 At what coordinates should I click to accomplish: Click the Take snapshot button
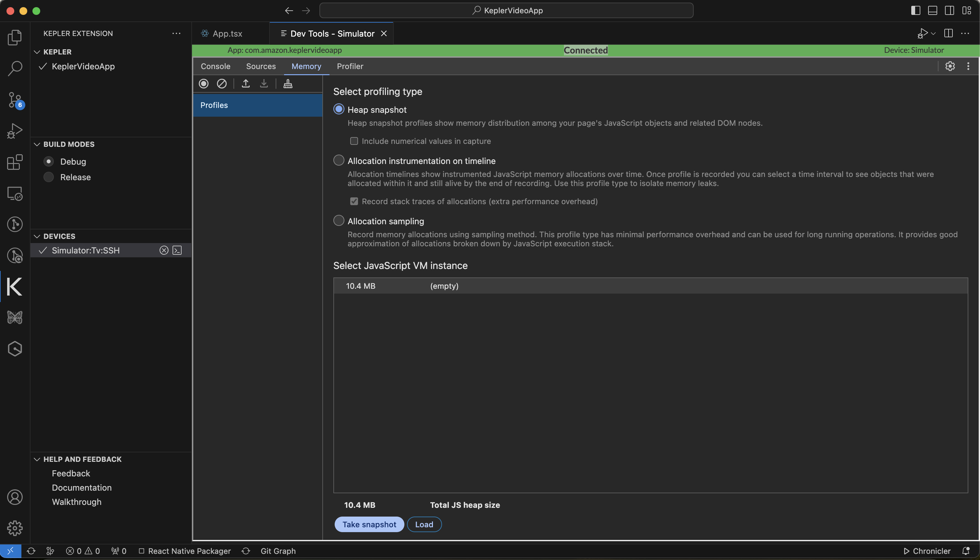[x=369, y=524]
